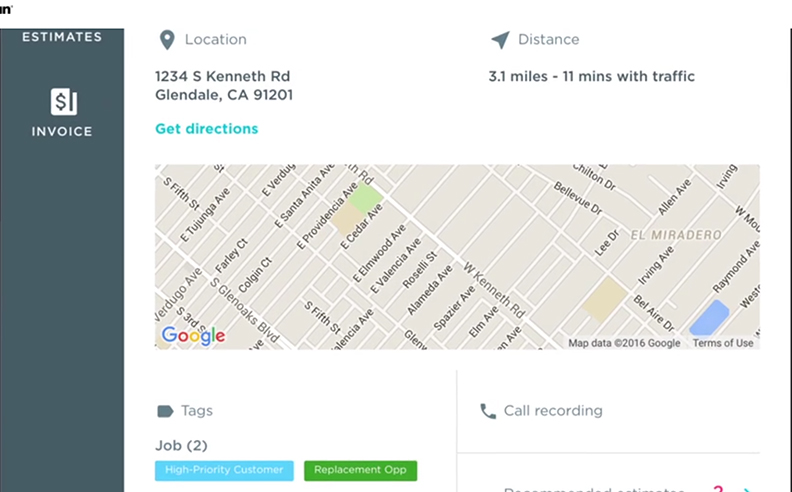Click the Call recording heading text
Image resolution: width=792 pixels, height=492 pixels.
[x=553, y=411]
